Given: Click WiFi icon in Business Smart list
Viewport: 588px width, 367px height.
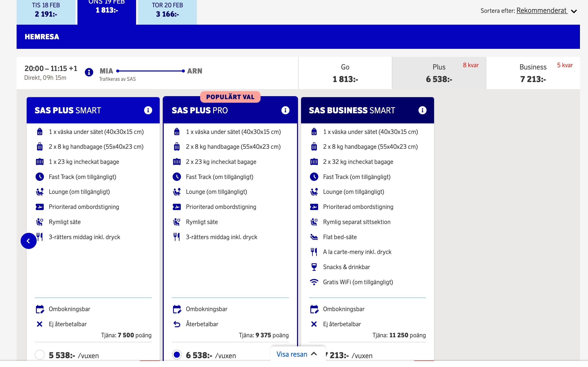Looking at the screenshot, I should tap(314, 282).
